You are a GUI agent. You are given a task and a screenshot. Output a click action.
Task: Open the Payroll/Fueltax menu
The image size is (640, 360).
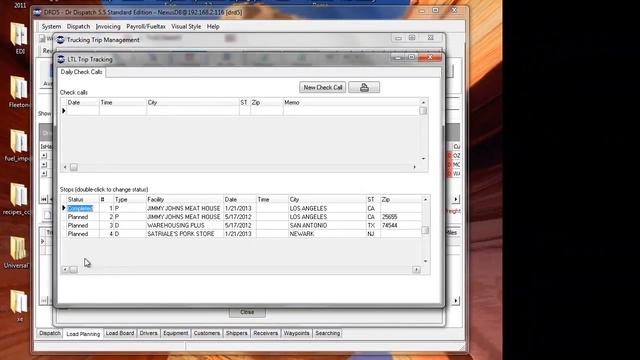146,27
